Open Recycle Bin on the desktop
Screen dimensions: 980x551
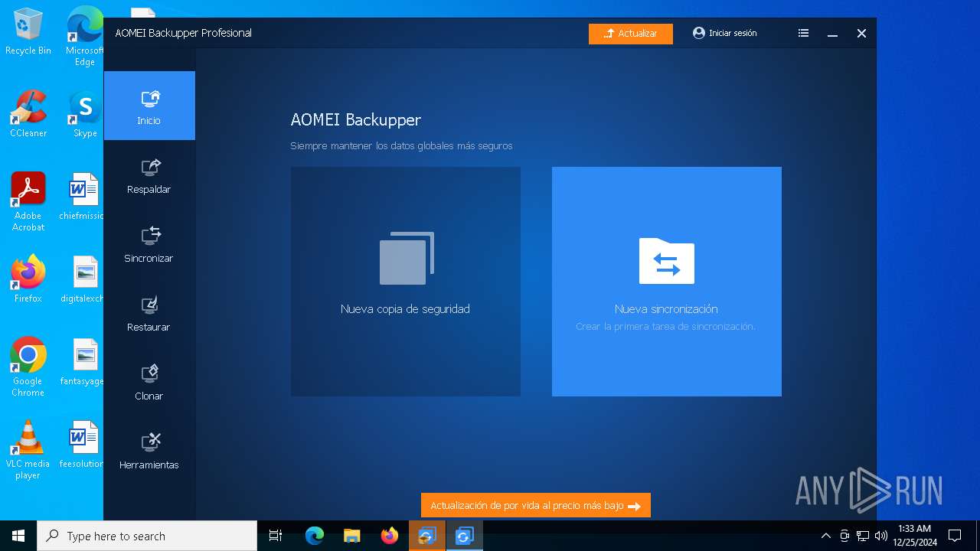click(28, 32)
